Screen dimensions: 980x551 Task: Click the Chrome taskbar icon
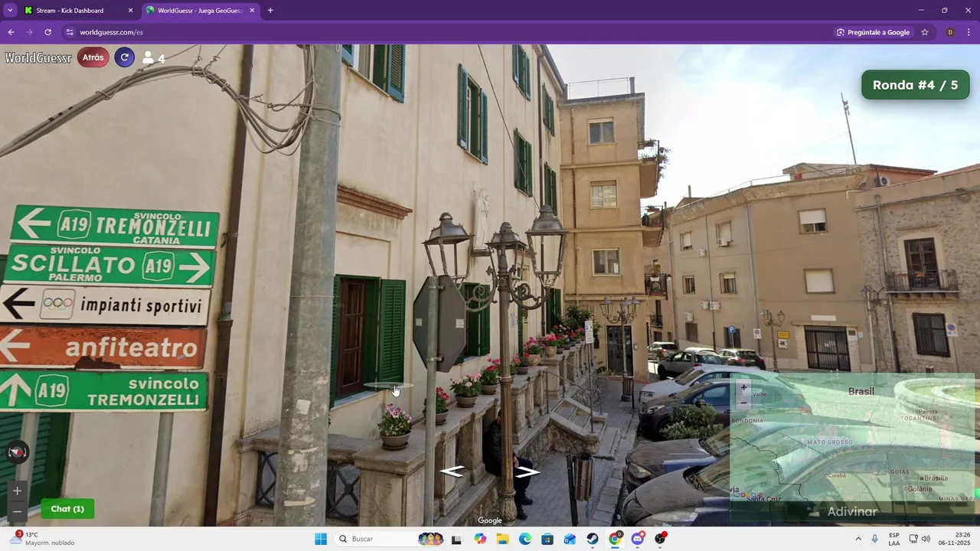[615, 539]
